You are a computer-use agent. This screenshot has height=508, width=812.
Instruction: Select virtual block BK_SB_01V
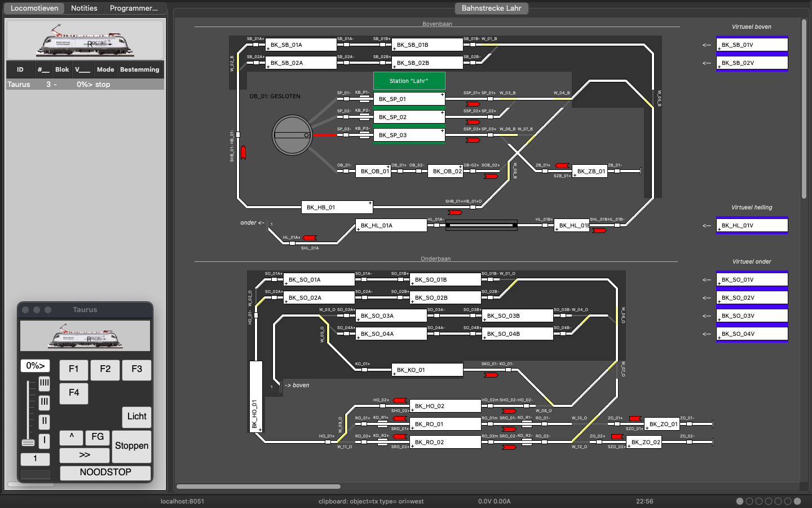point(752,45)
